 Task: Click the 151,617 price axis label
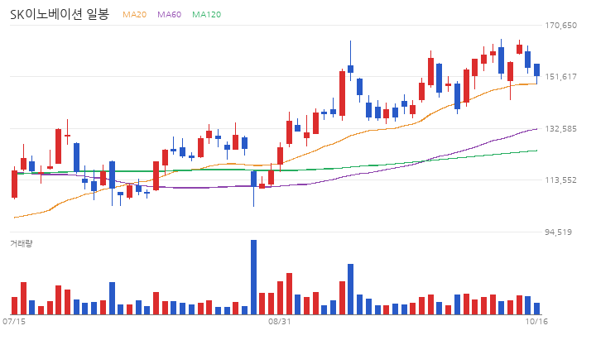pos(560,77)
